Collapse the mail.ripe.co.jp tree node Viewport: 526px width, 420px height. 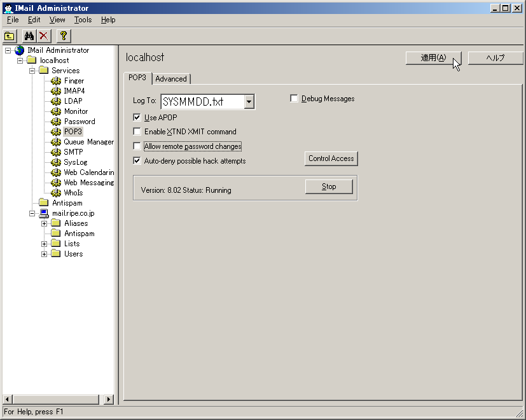(32, 214)
